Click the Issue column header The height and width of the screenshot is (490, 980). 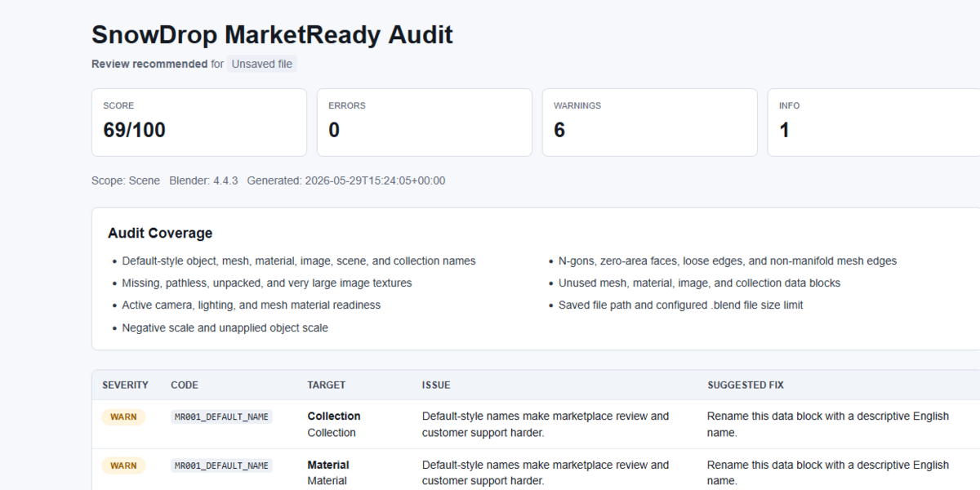click(436, 385)
